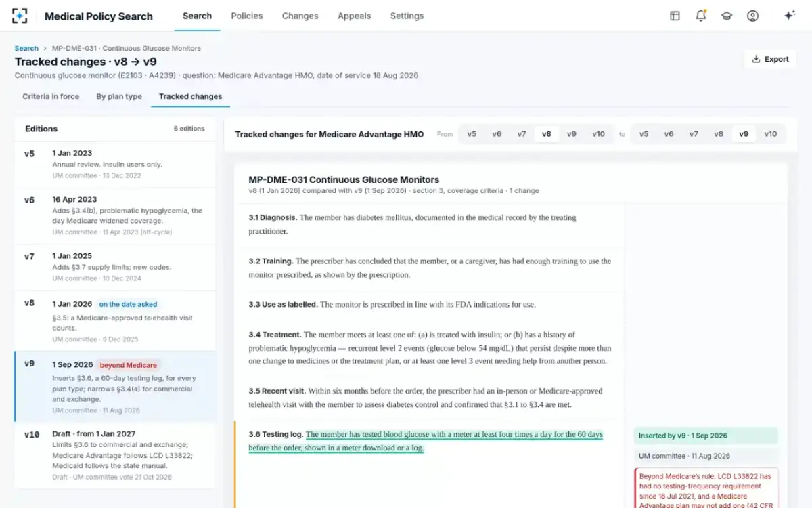Click the 'beyond Medicare' badge
Image resolution: width=812 pixels, height=508 pixels.
[x=128, y=365]
